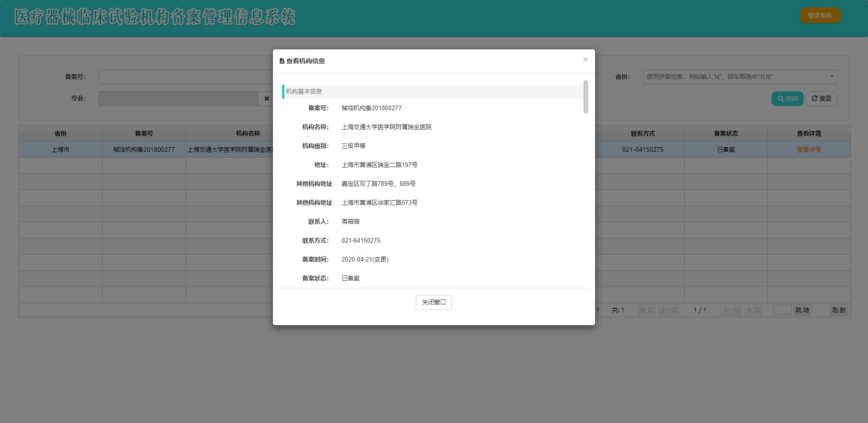Click the 刷新 refresh button
Image resolution: width=868 pixels, height=423 pixels.
pos(839,310)
